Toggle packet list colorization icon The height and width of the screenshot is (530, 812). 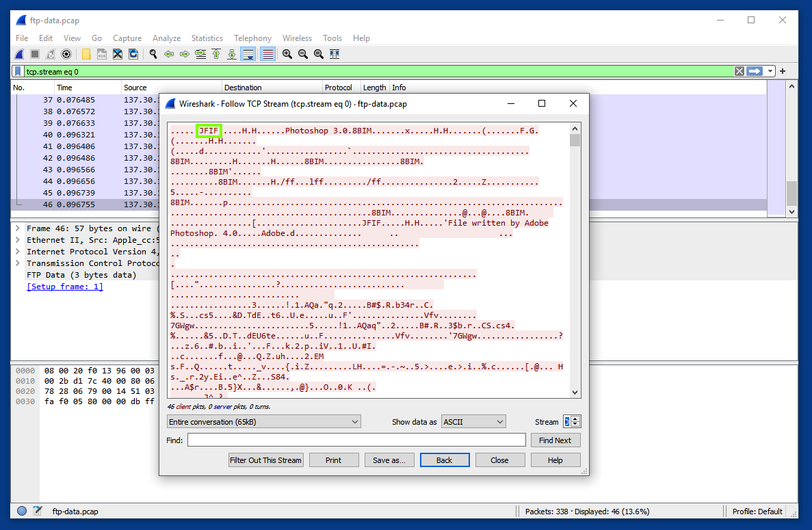click(x=267, y=54)
